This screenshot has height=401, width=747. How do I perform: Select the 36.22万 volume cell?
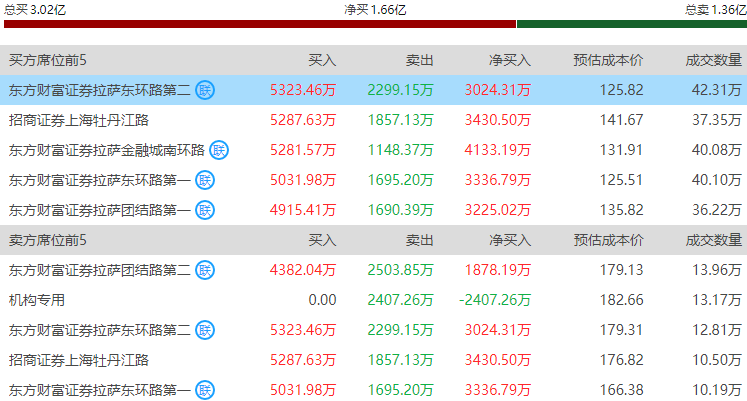717,210
